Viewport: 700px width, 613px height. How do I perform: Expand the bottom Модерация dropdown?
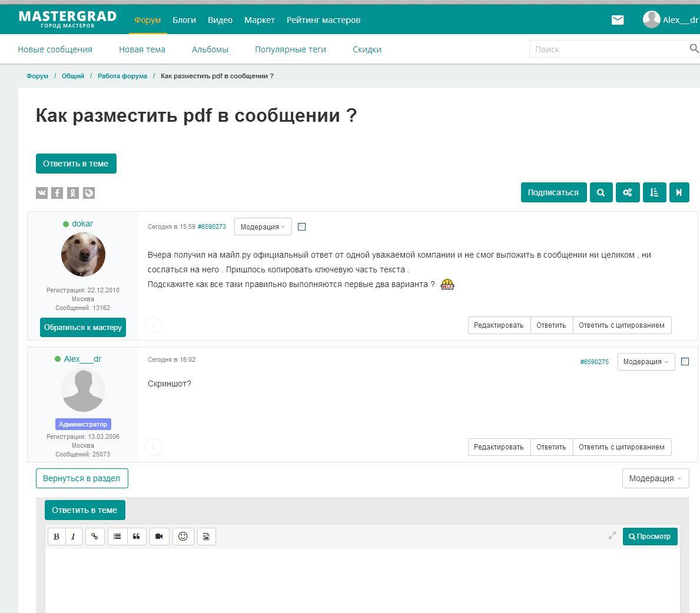655,478
